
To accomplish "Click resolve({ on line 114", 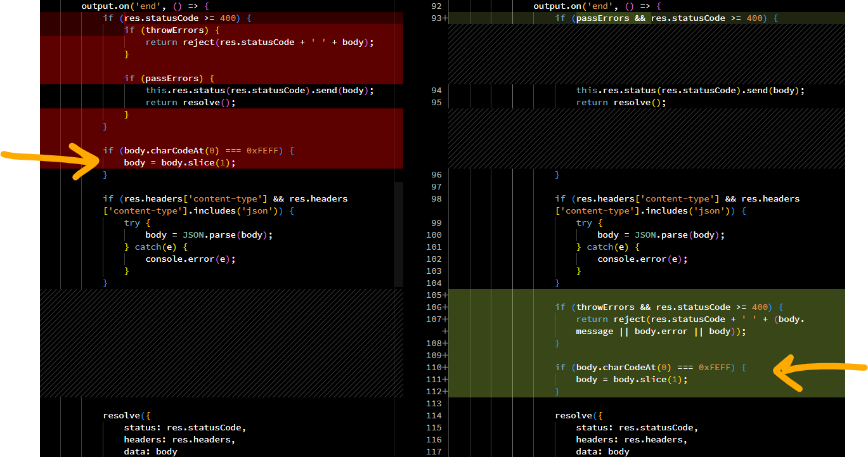I will click(x=575, y=416).
